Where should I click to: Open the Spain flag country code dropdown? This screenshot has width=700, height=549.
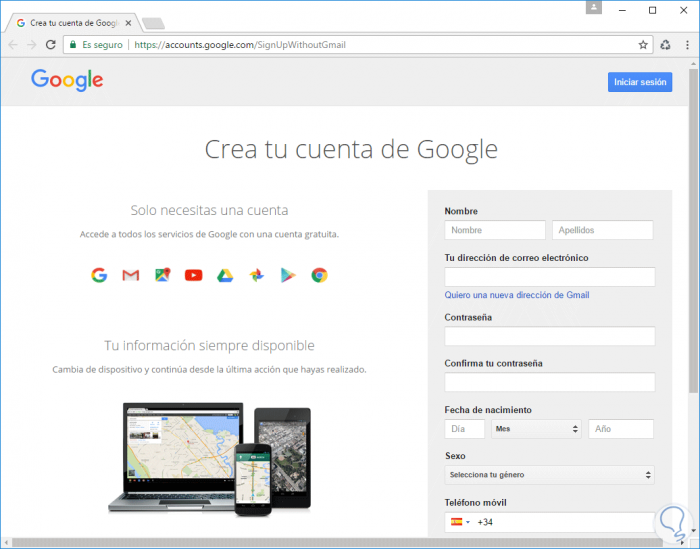tap(460, 522)
